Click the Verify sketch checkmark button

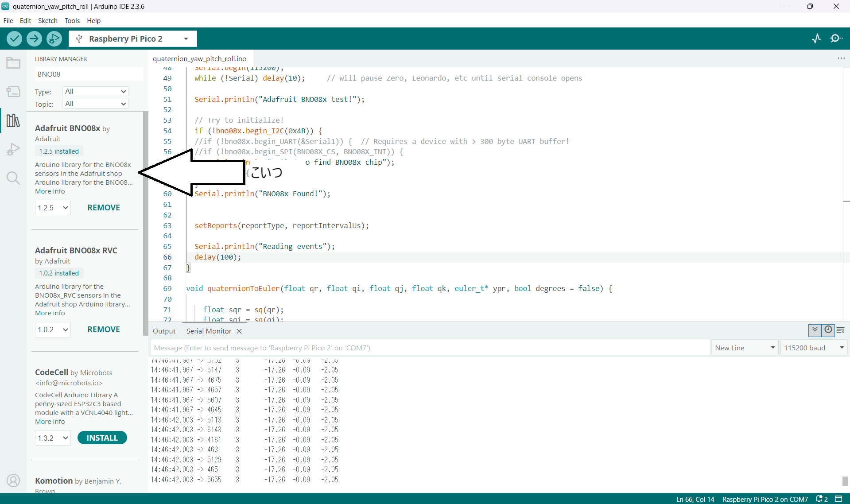[14, 39]
